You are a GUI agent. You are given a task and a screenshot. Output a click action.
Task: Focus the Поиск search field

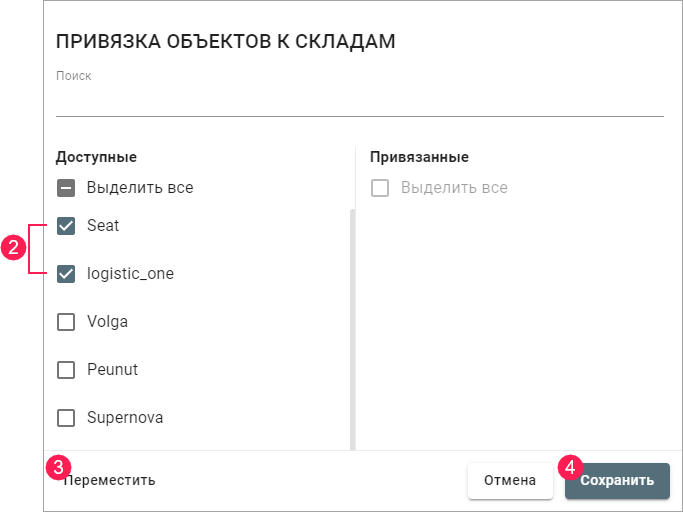359,102
